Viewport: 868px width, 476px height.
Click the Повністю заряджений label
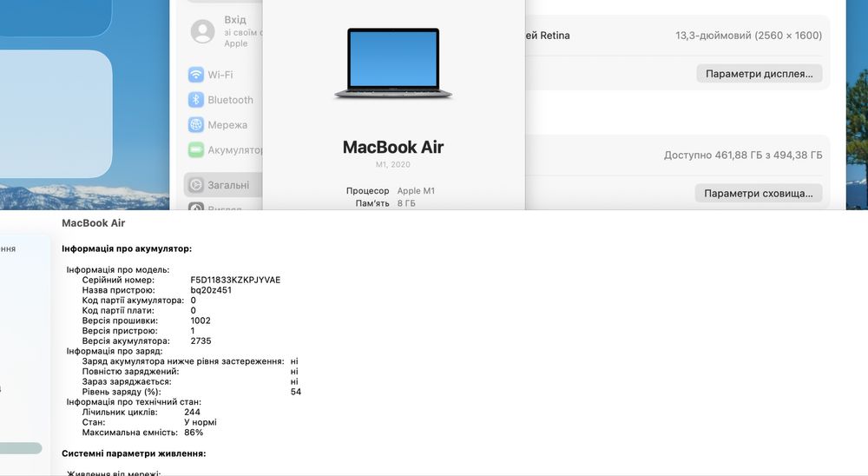click(x=131, y=371)
